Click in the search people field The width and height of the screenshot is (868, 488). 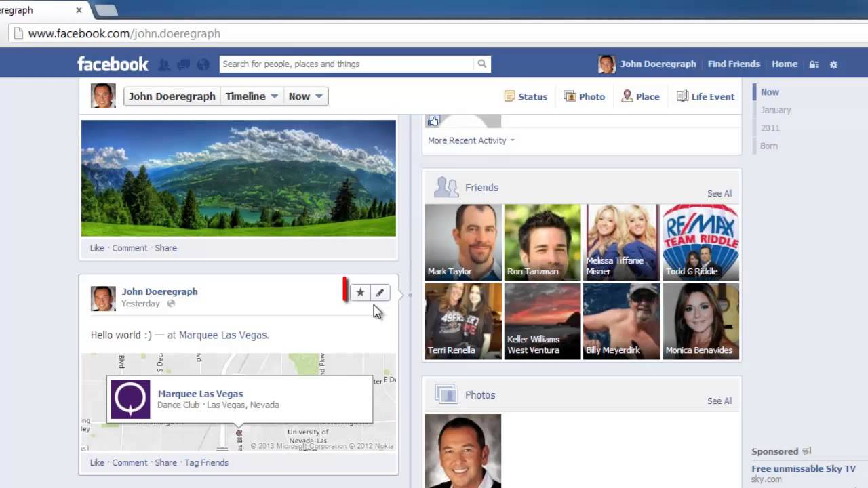point(347,64)
